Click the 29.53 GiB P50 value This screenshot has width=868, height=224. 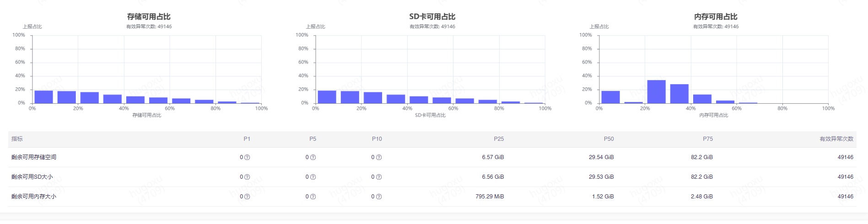pyautogui.click(x=601, y=177)
